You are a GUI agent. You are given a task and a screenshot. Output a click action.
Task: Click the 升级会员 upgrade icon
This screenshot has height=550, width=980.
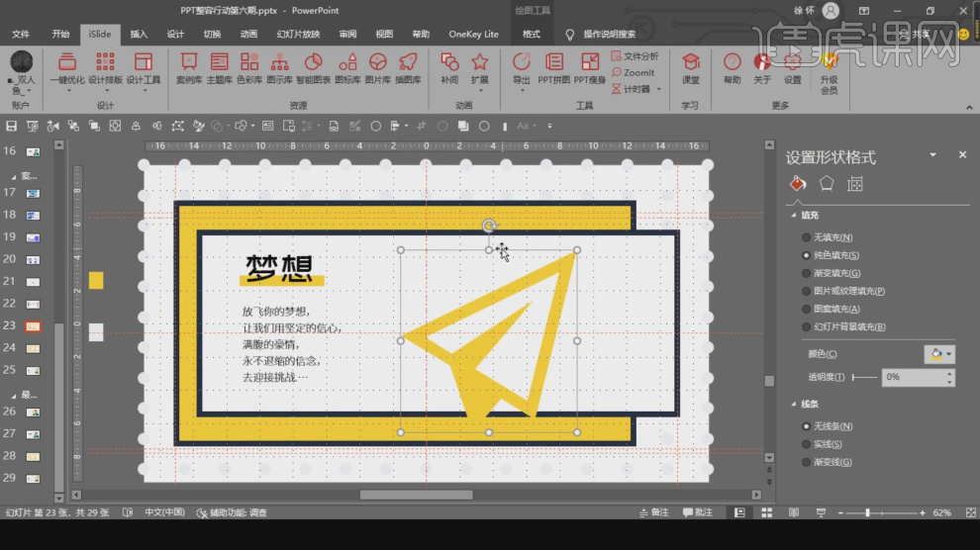click(x=829, y=73)
